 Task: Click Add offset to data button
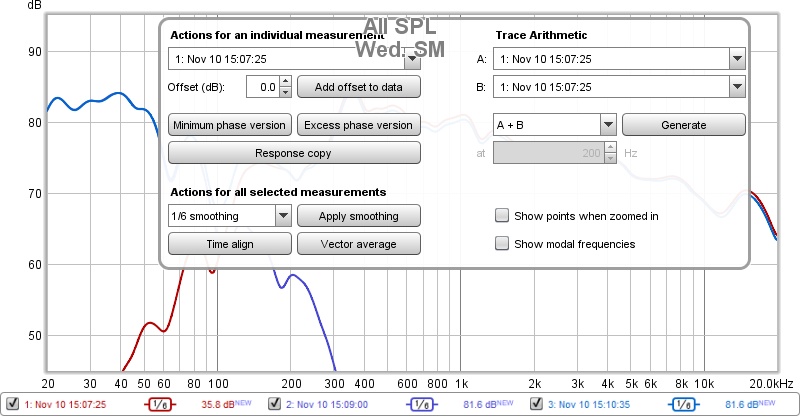(359, 87)
